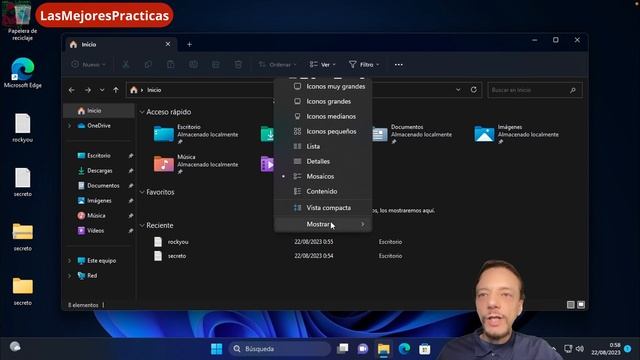640x360 pixels.
Task: Select Detalles view option
Action: tap(323, 161)
